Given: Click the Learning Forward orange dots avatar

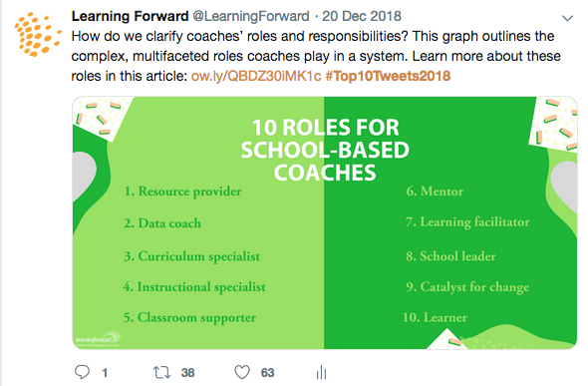Looking at the screenshot, I should point(37,35).
